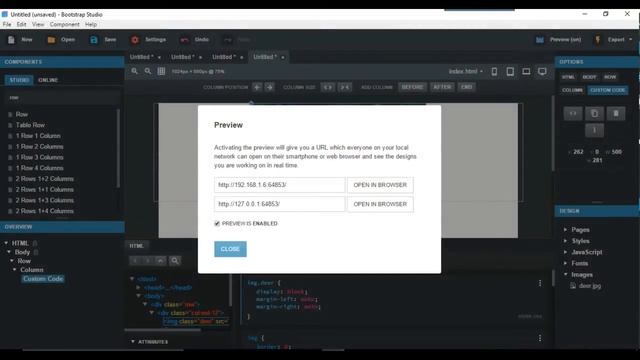
Task: Click the expand column size icon
Action: (328, 87)
